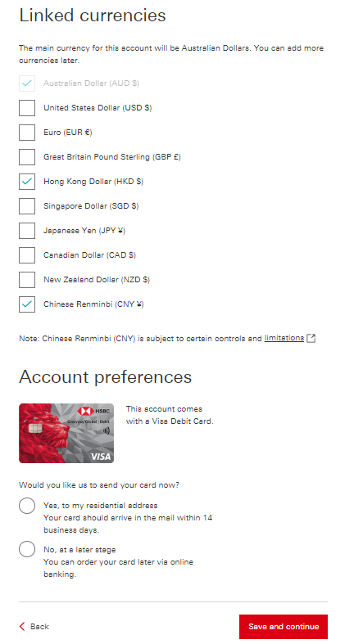The width and height of the screenshot is (363, 644).
Task: Check the New Zealand Dollar box
Action: pyautogui.click(x=27, y=280)
